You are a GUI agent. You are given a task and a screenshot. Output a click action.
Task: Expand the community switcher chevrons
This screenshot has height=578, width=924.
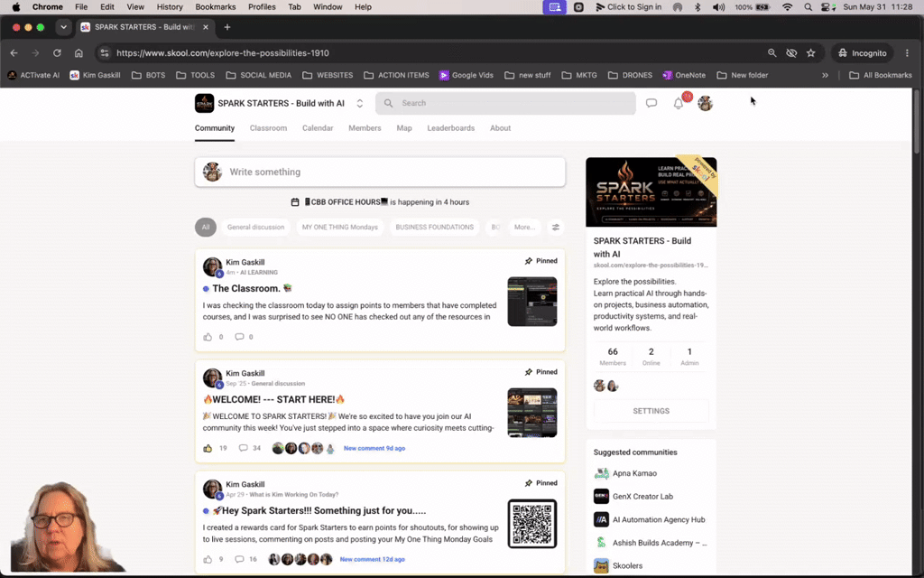pyautogui.click(x=359, y=103)
